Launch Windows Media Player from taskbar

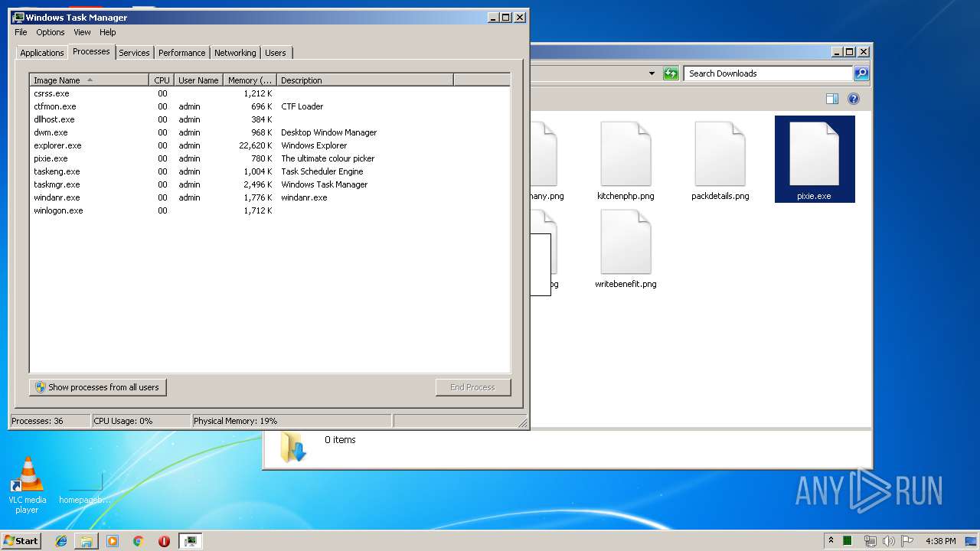pos(113,541)
